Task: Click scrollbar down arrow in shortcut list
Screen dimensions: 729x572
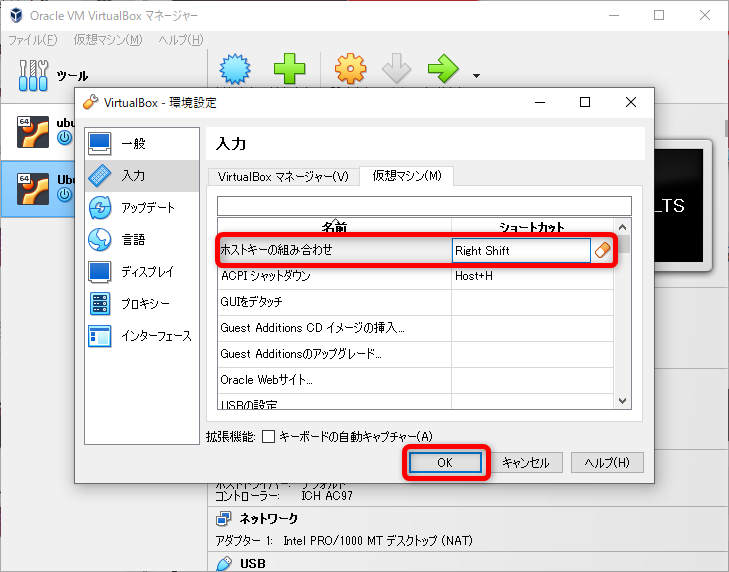Action: pos(623,401)
